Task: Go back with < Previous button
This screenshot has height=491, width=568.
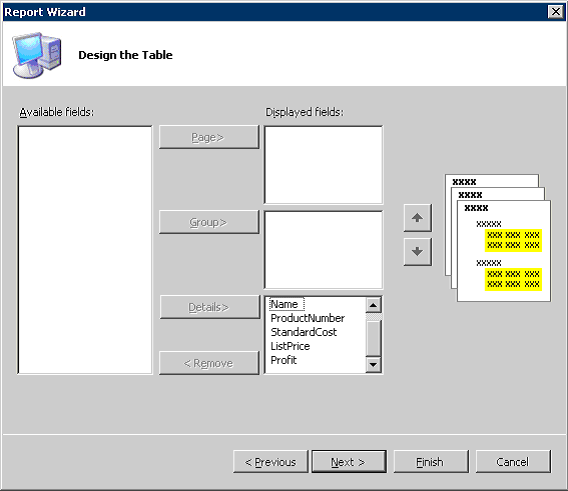Action: [271, 462]
